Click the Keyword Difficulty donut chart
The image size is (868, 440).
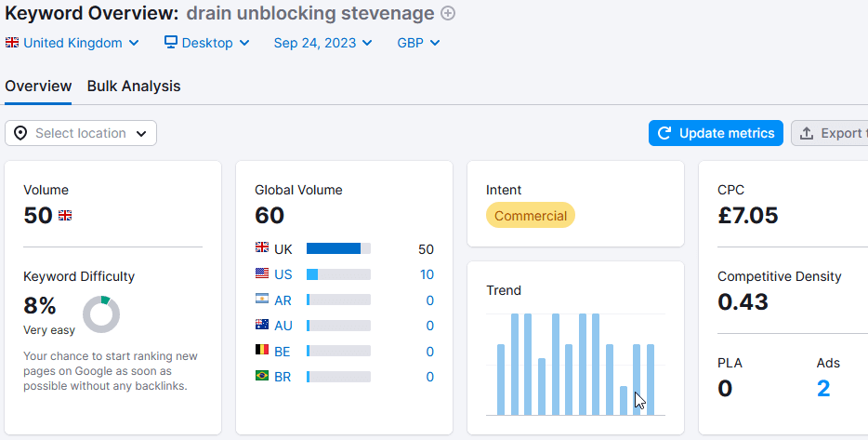(x=101, y=314)
